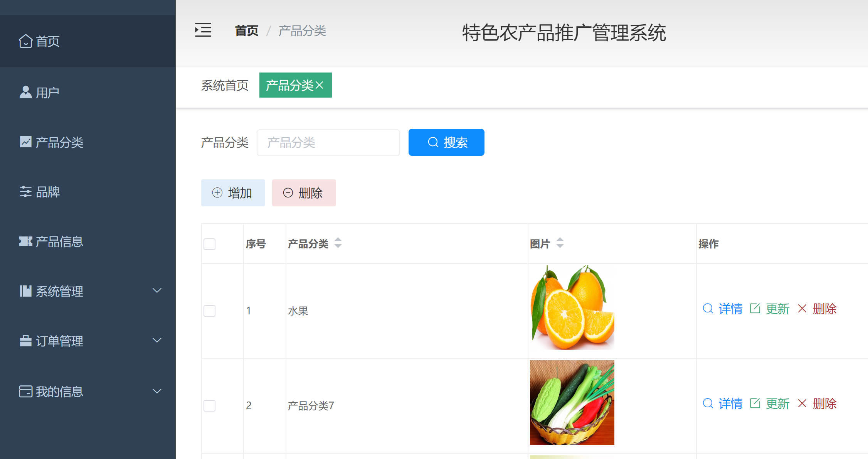Click the edit icon in 产品分类7 row's 更新
868x459 pixels.
(755, 403)
